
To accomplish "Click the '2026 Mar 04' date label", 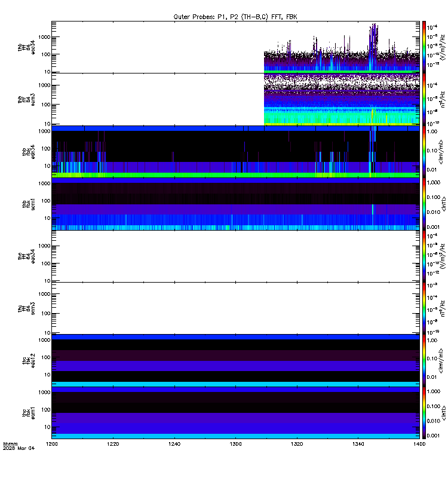I will (19, 448).
